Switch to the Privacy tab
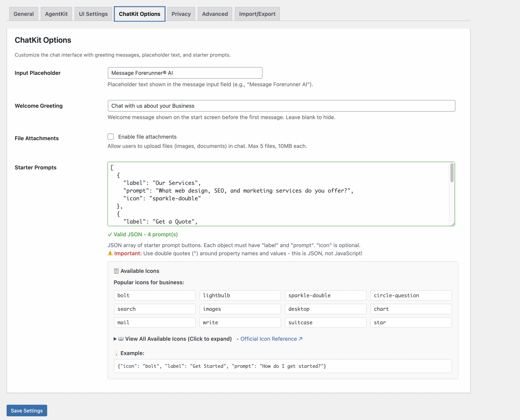Viewport: 520px width, 420px height. [181, 14]
